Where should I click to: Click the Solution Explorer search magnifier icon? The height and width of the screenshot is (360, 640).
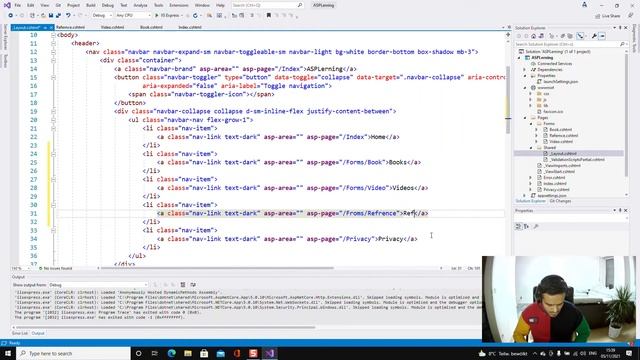622,44
